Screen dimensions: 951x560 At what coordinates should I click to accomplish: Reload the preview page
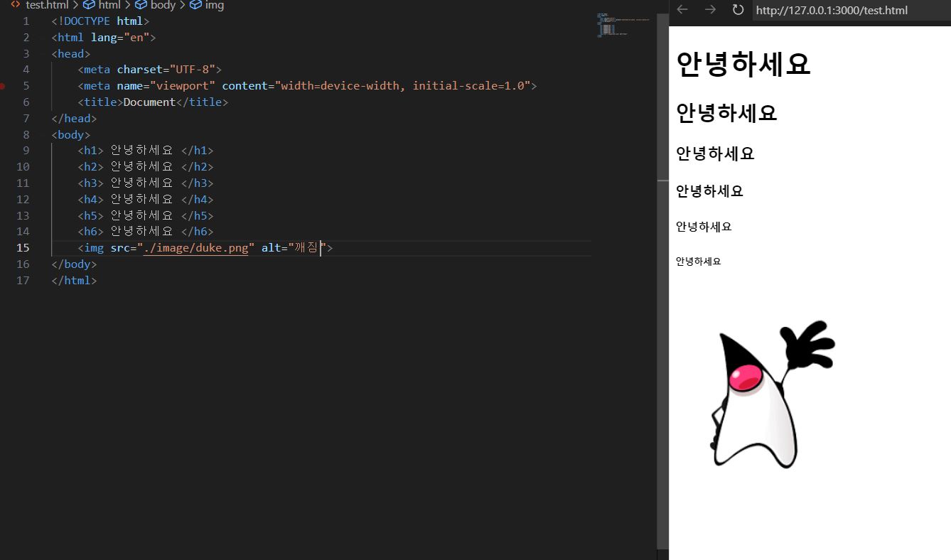click(x=738, y=9)
